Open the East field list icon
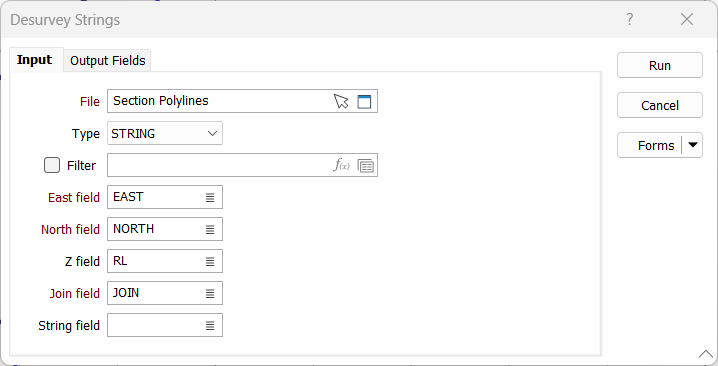Screen dimensions: 718x366 pyautogui.click(x=210, y=197)
